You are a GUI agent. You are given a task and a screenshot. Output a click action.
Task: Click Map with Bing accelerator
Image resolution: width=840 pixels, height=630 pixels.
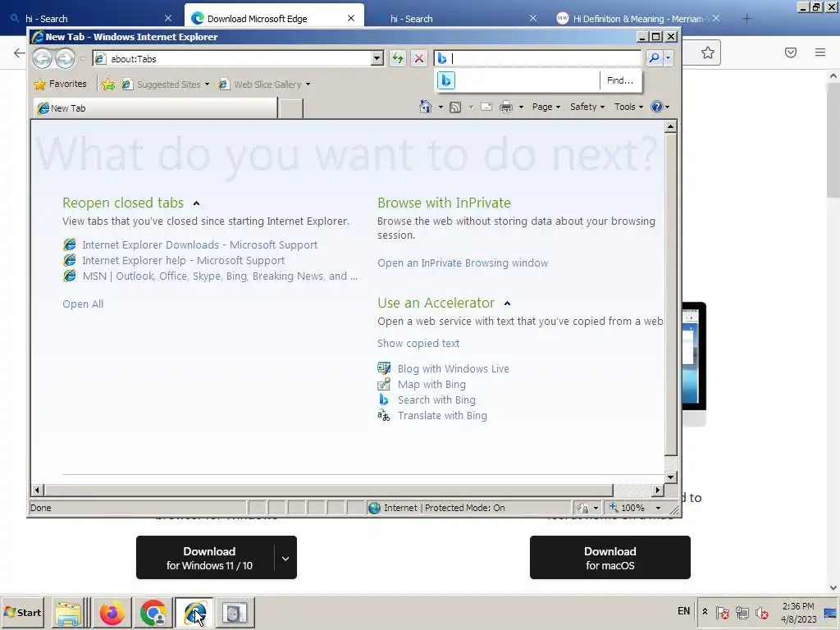coord(431,384)
